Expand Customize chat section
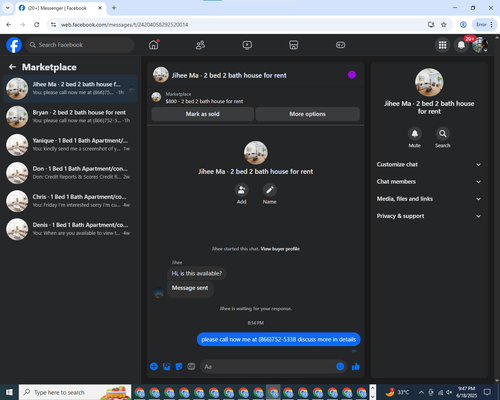500x400 pixels. [429, 164]
